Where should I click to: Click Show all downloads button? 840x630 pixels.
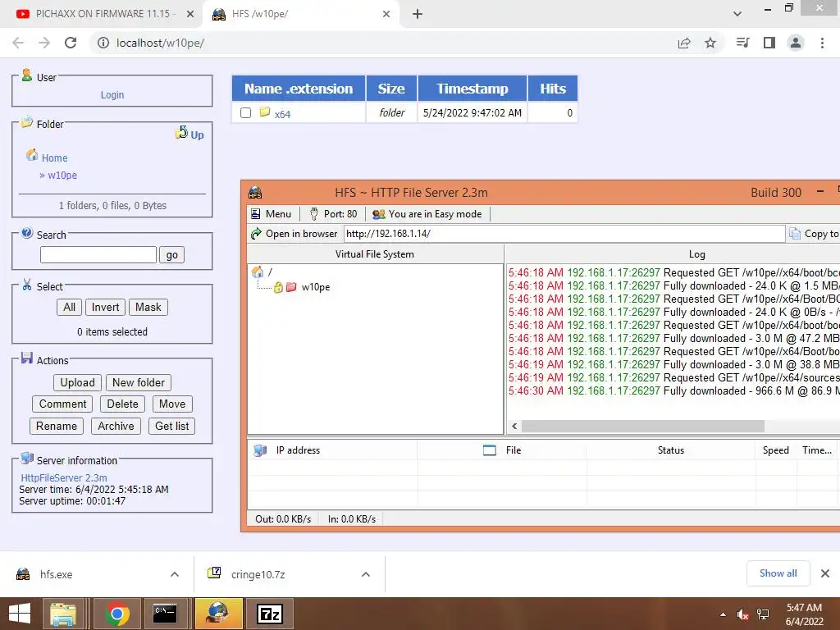tap(778, 573)
